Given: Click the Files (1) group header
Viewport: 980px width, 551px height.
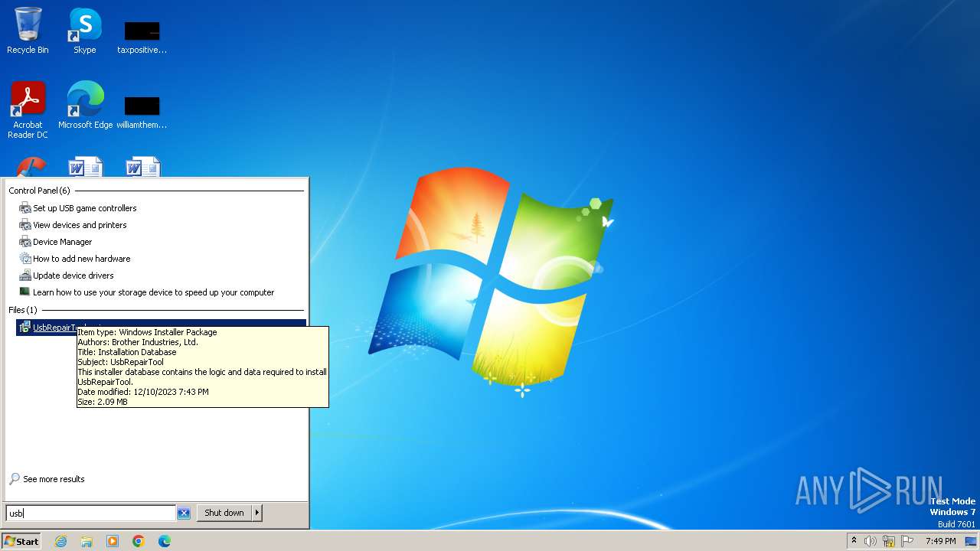Looking at the screenshot, I should point(22,310).
